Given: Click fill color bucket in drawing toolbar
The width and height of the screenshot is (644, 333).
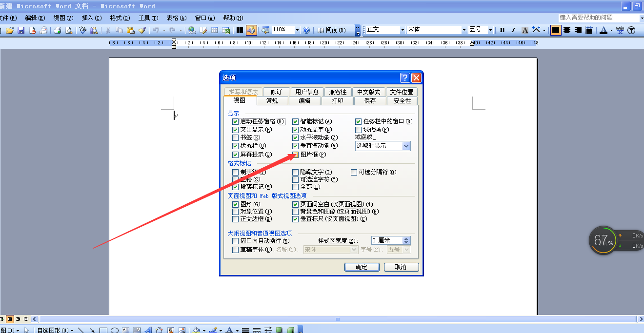Looking at the screenshot, I should (x=196, y=330).
